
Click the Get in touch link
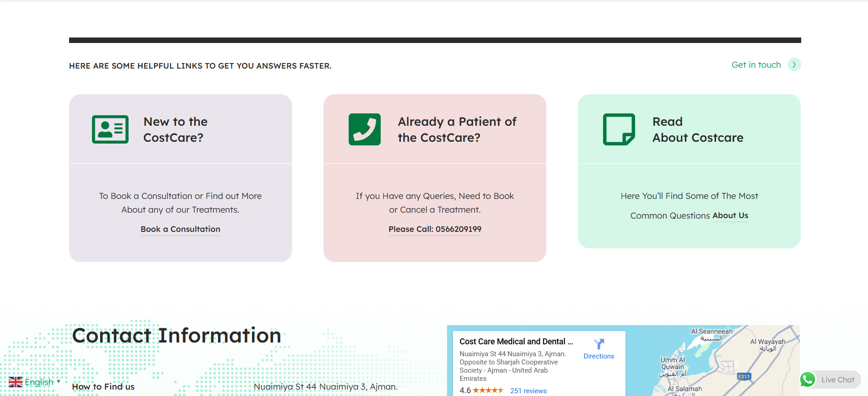[756, 65]
